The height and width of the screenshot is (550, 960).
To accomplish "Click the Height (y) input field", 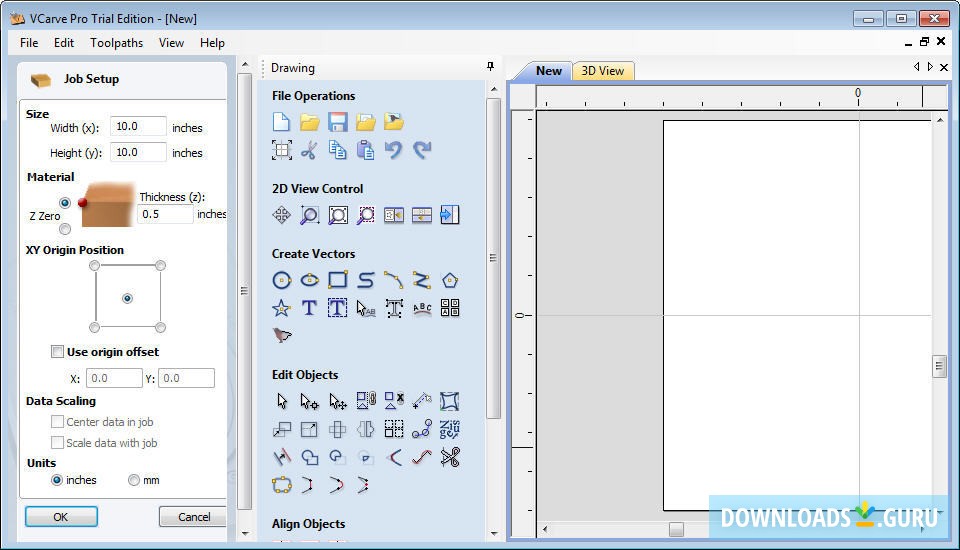I will point(138,152).
